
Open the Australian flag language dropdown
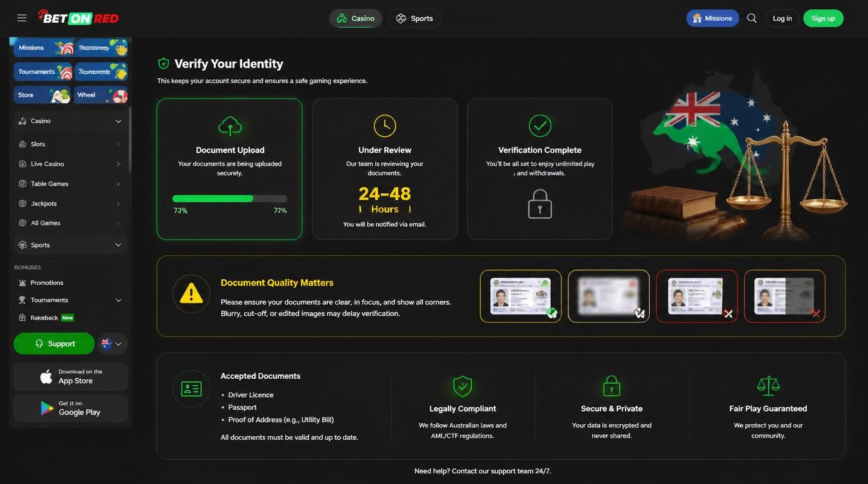[x=112, y=343]
